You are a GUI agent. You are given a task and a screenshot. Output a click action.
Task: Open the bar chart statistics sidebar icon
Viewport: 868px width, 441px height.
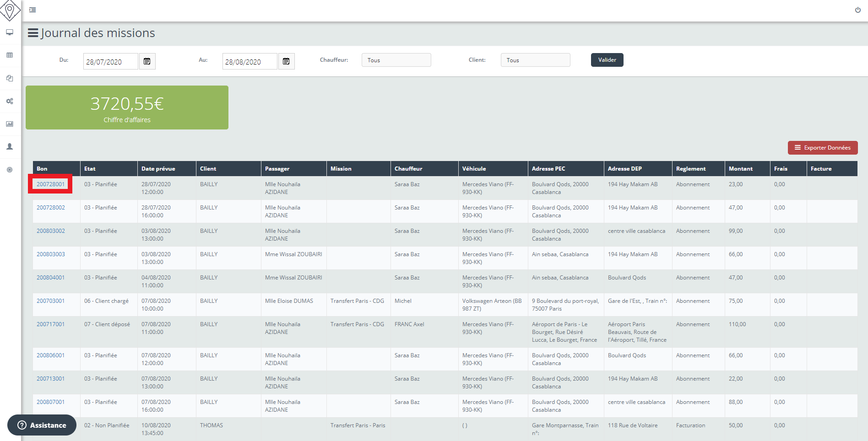(x=10, y=124)
